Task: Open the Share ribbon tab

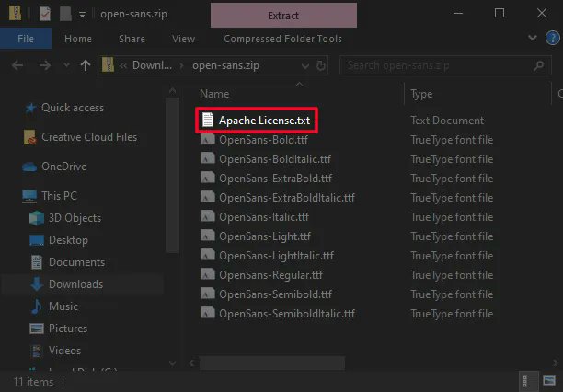Action: click(x=132, y=39)
